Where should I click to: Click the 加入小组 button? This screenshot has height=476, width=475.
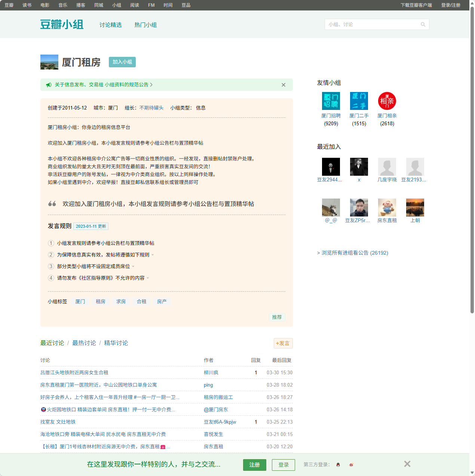122,62
